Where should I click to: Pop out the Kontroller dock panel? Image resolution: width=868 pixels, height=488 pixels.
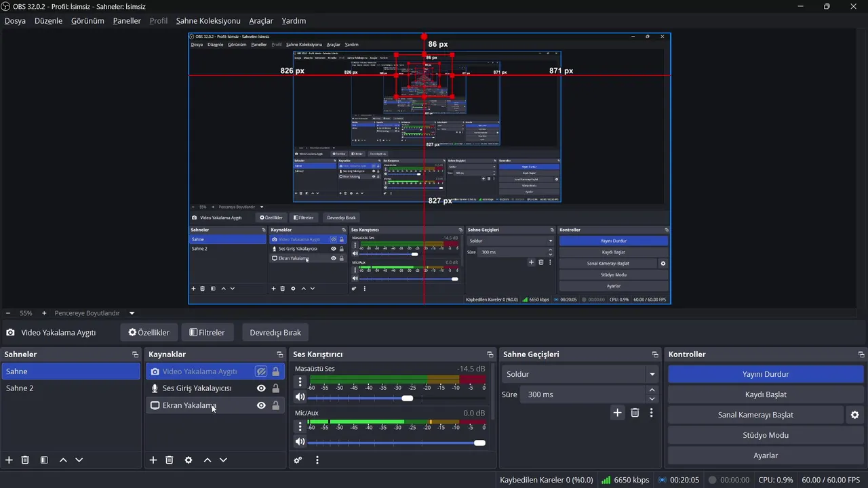(861, 354)
